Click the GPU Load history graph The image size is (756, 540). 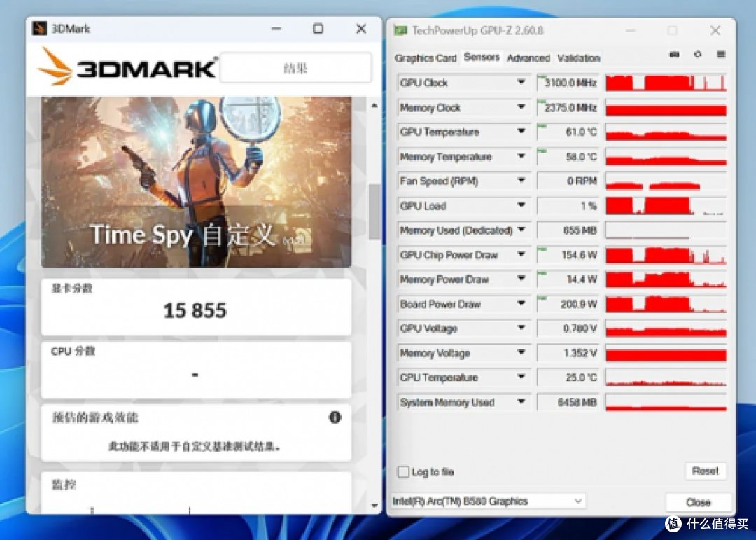point(666,205)
